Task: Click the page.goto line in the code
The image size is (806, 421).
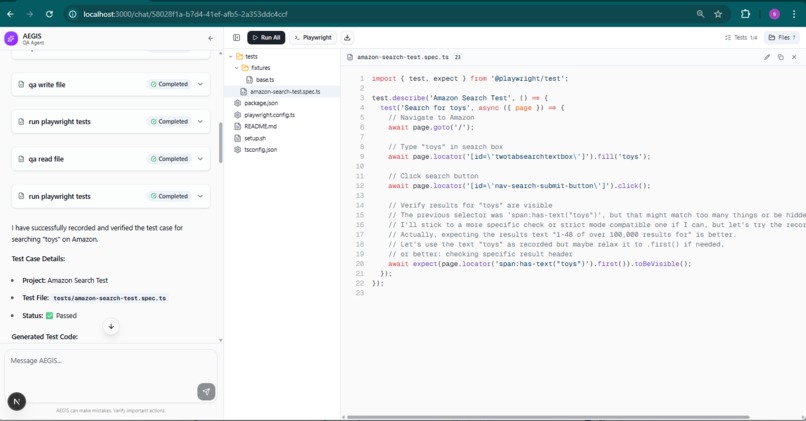Action: [x=431, y=127]
